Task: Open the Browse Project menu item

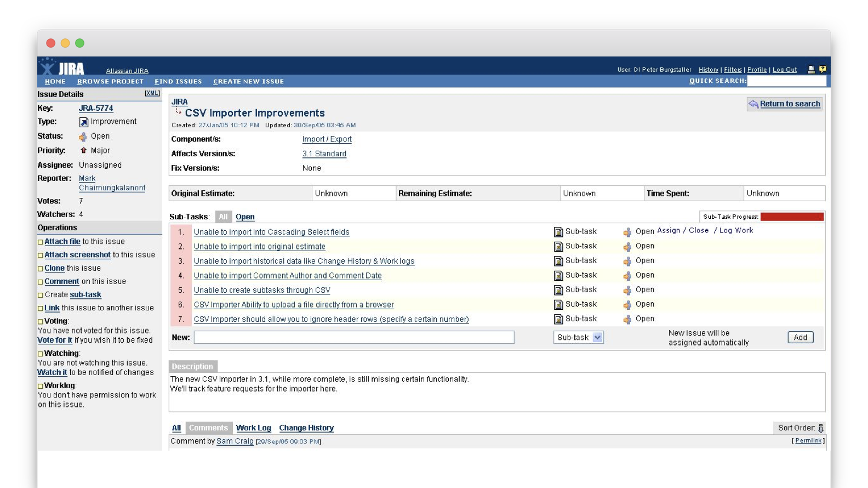Action: pyautogui.click(x=110, y=81)
